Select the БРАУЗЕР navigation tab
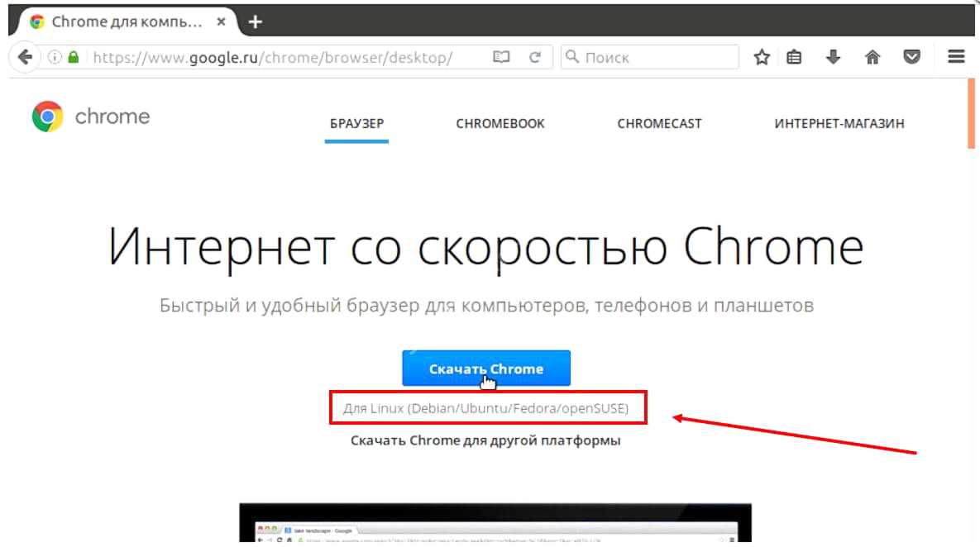980x547 pixels. (357, 124)
